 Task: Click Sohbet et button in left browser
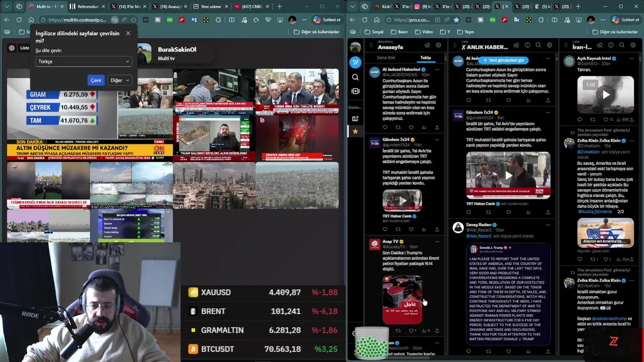click(x=327, y=20)
